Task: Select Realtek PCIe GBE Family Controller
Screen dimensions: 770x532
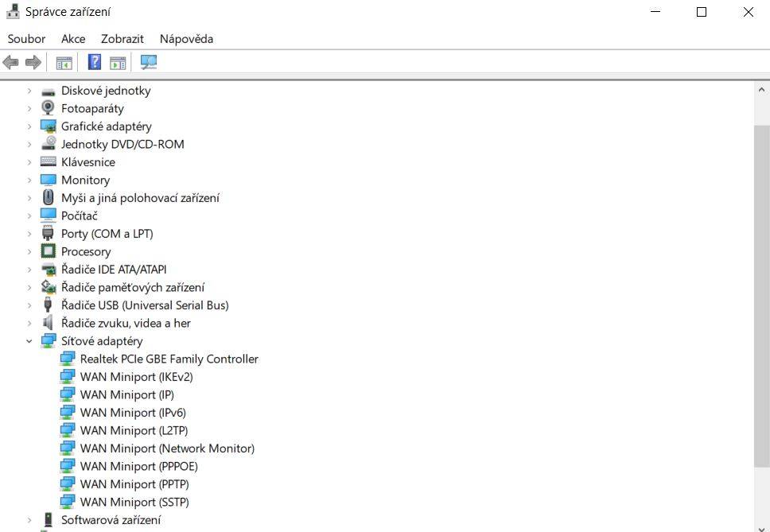Action: [169, 359]
